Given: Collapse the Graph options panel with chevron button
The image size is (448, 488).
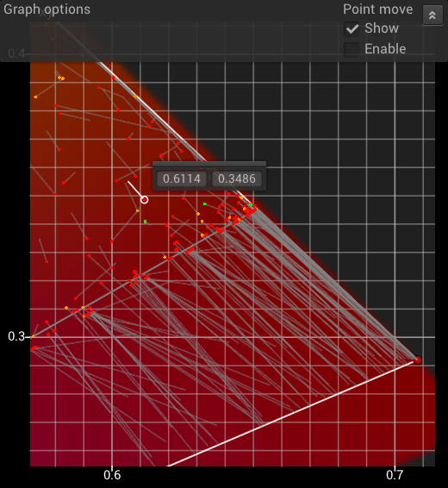Looking at the screenshot, I should [x=432, y=15].
